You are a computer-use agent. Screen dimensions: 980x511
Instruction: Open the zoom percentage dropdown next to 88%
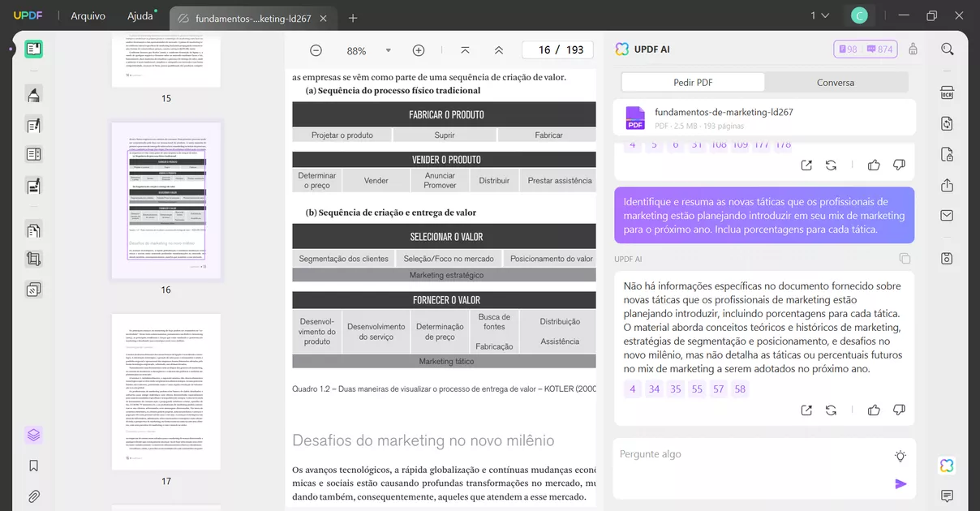(389, 49)
